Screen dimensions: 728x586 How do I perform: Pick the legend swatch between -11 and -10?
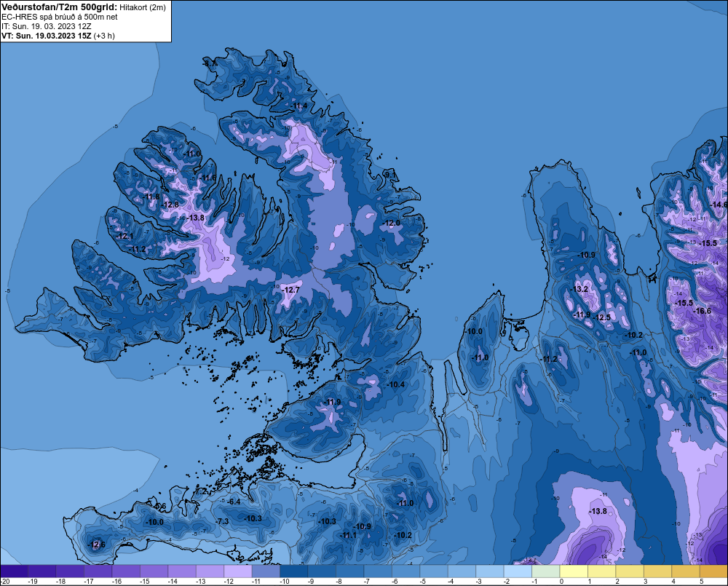(x=266, y=571)
